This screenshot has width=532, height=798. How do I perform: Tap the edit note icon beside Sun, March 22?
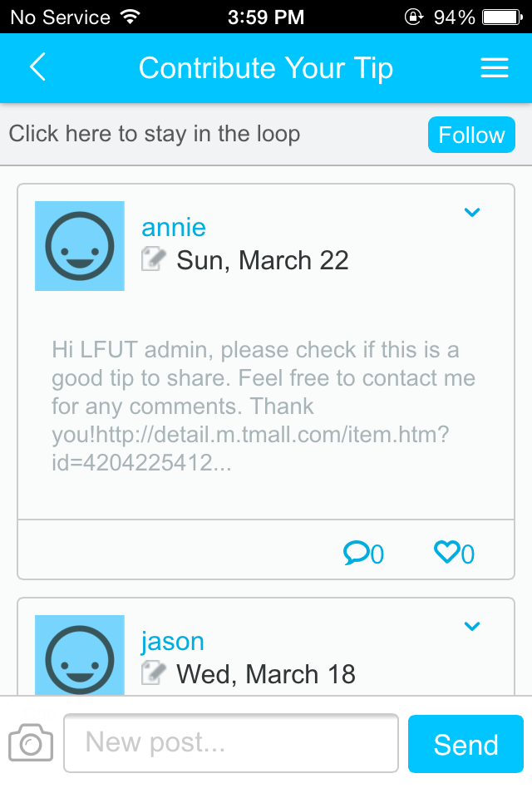(154, 259)
